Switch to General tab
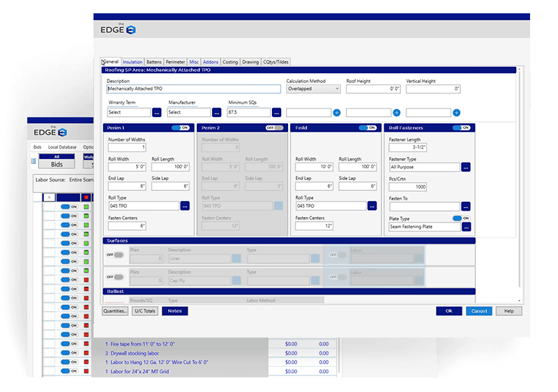 click(111, 61)
